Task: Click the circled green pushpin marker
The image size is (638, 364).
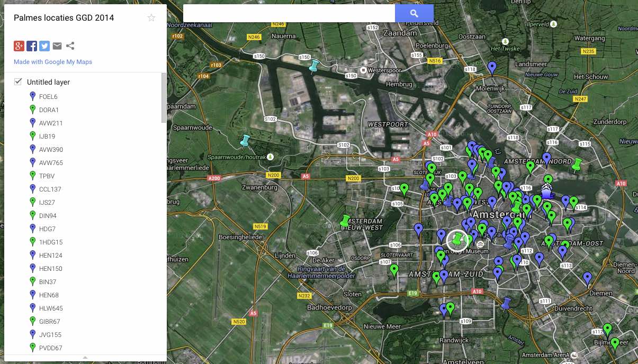Action: click(457, 240)
